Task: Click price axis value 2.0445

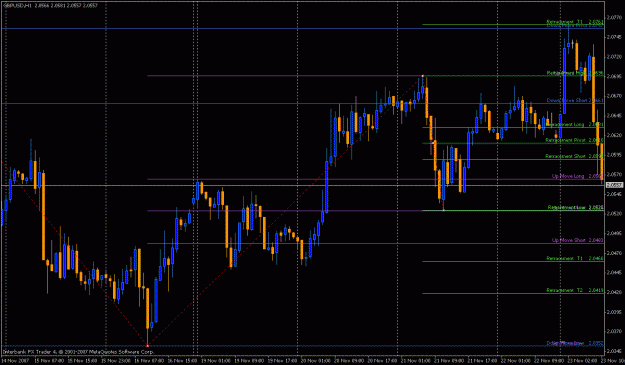Action: 614,273
